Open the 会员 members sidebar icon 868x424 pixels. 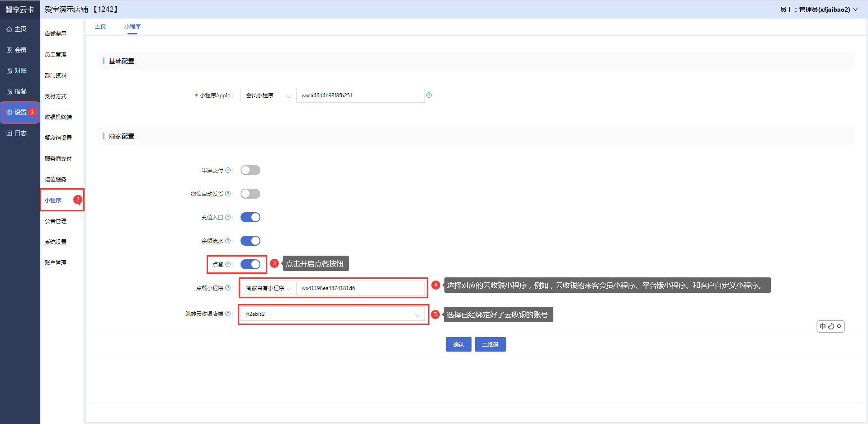pos(9,50)
